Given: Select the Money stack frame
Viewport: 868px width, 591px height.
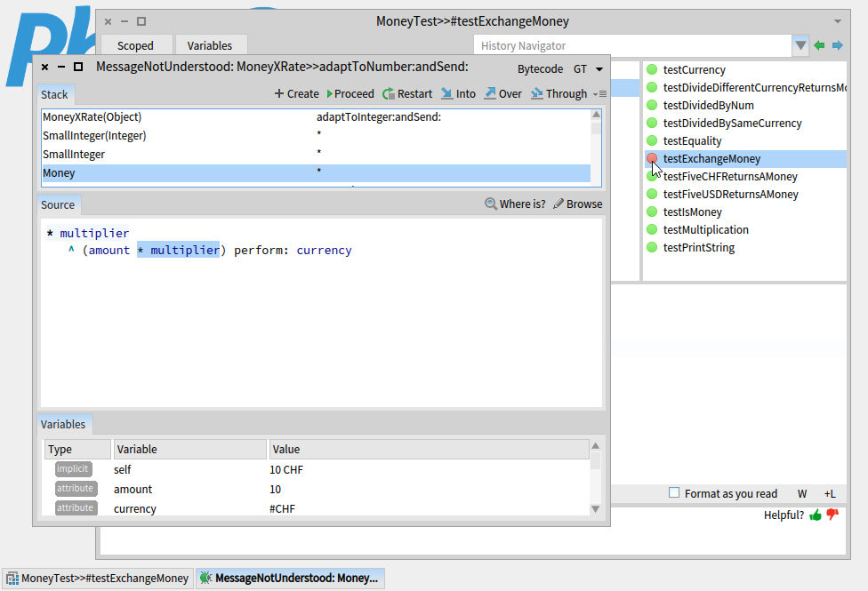Looking at the screenshot, I should (316, 173).
